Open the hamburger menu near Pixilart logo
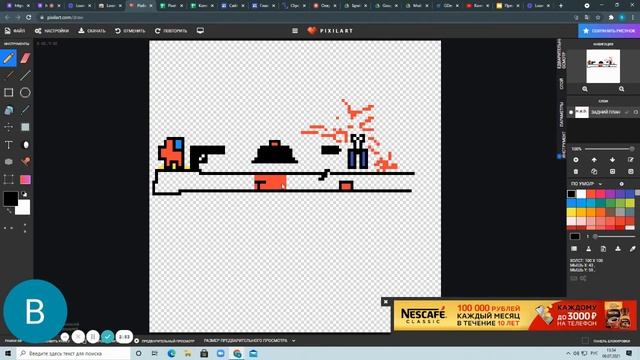The height and width of the screenshot is (360, 640). pos(295,31)
